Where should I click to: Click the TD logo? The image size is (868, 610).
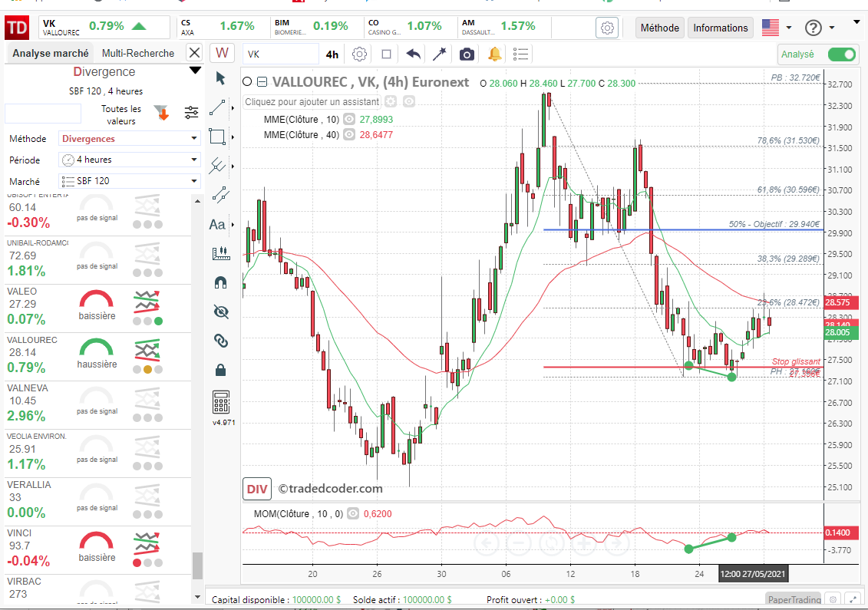[17, 28]
